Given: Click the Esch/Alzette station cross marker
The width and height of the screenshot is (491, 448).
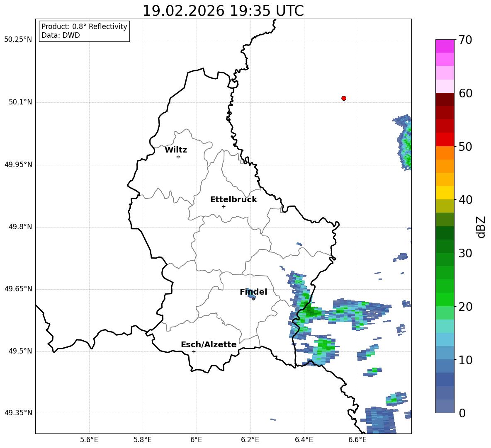Looking at the screenshot, I should pyautogui.click(x=194, y=351).
